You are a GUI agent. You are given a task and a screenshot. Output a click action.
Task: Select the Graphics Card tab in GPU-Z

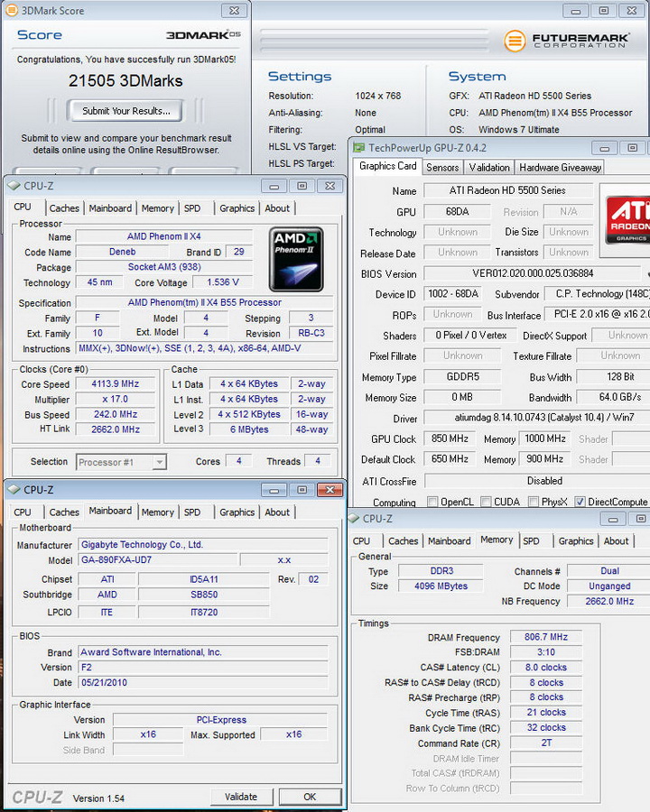click(387, 166)
